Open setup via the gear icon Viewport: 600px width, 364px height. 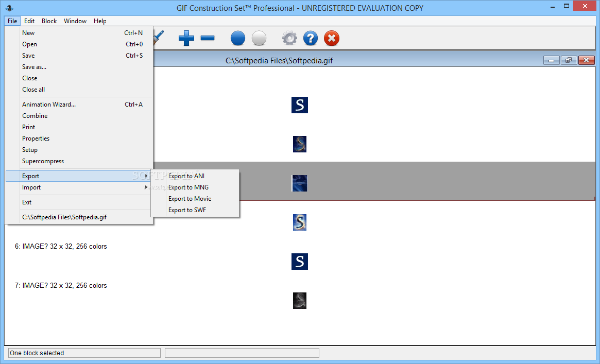tap(289, 38)
